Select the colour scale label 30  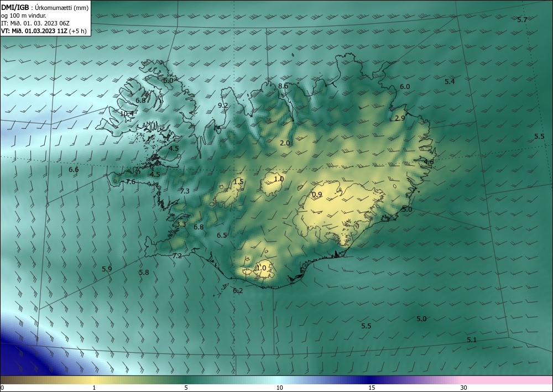pos(464,388)
